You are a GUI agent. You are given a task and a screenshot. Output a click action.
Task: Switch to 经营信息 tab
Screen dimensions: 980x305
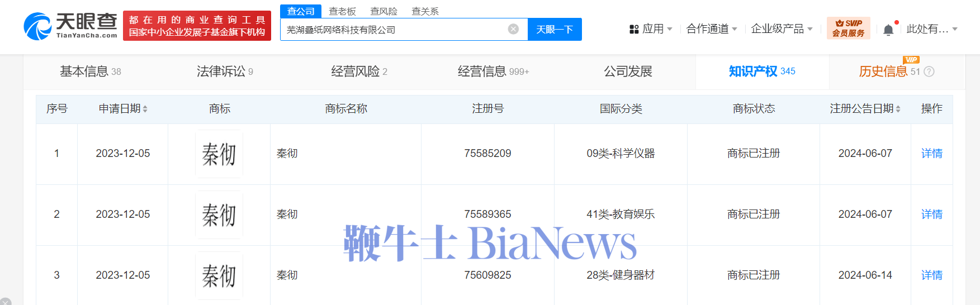coord(493,72)
